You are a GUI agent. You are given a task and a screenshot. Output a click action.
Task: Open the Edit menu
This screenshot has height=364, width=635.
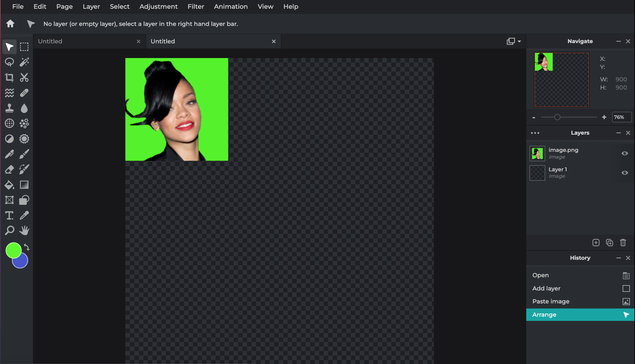40,6
